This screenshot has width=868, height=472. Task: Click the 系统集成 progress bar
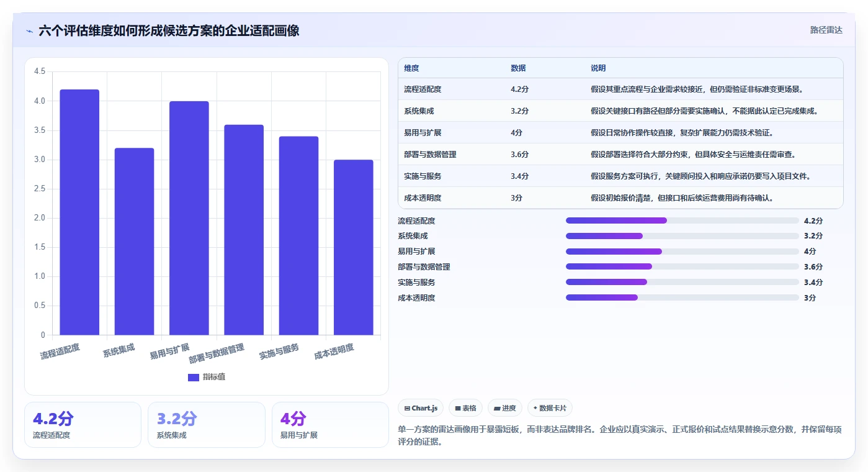pos(682,236)
